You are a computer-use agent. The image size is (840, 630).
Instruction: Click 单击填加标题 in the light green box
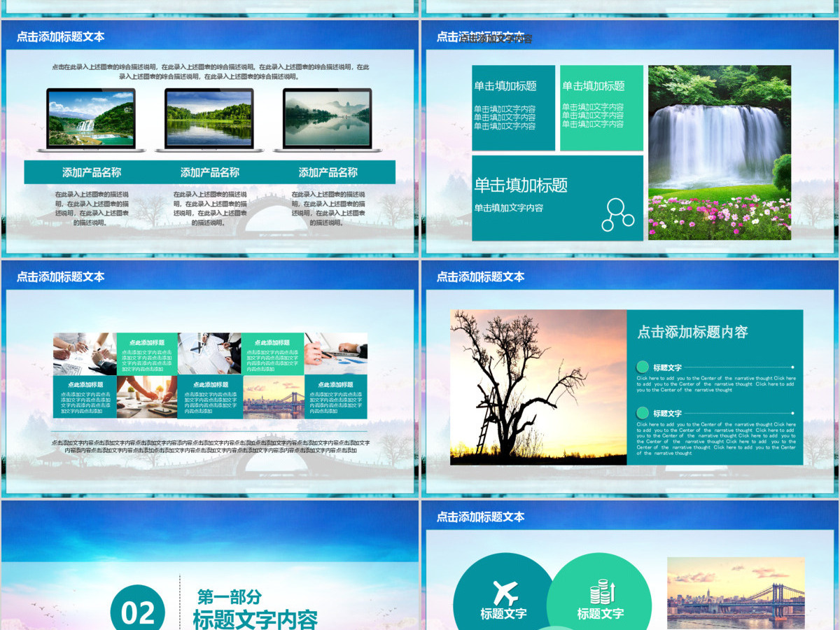593,86
